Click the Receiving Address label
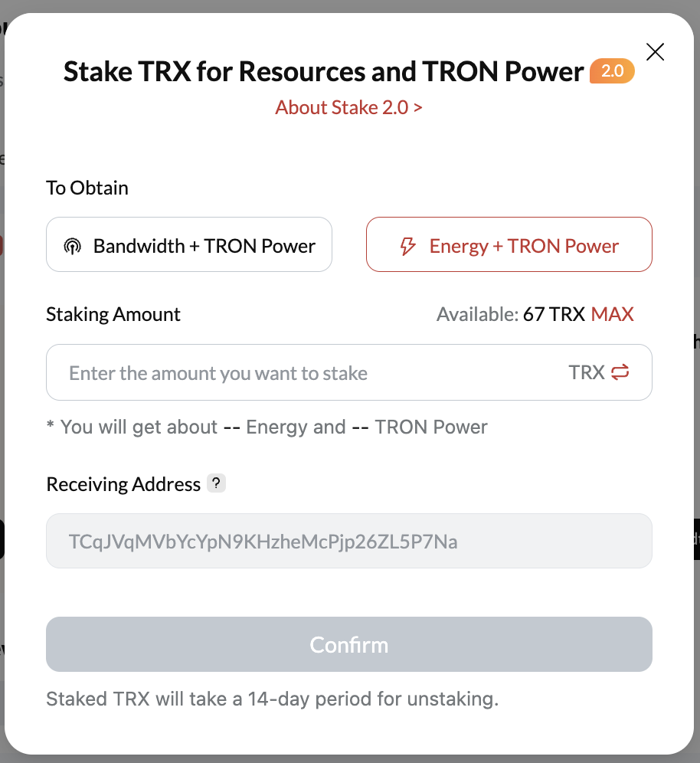The image size is (700, 763). coord(123,484)
